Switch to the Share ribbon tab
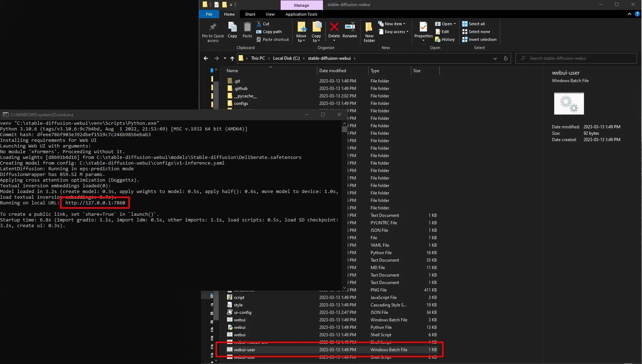 [x=250, y=14]
